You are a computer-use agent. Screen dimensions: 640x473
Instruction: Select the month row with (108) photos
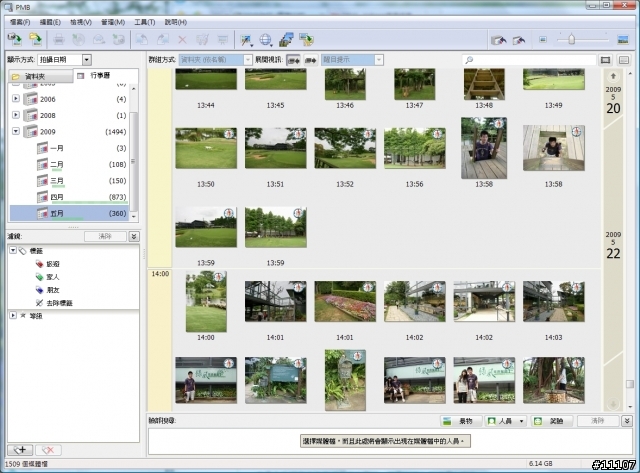(69, 164)
